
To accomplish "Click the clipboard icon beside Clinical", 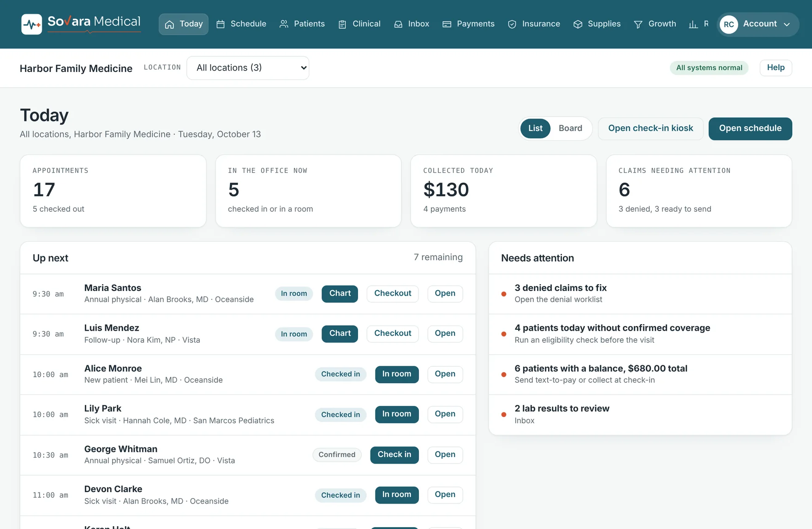I will [x=342, y=24].
